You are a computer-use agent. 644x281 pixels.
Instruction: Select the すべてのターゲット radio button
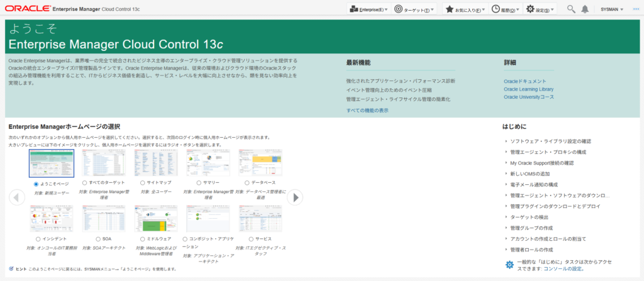(x=85, y=182)
